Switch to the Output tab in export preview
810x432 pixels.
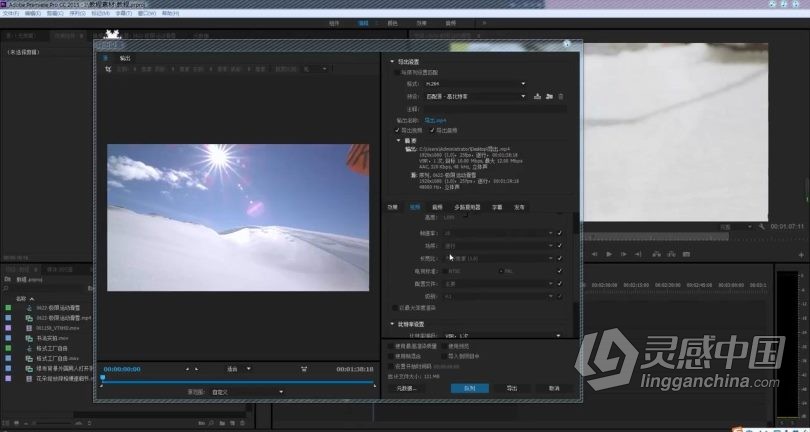pos(125,58)
